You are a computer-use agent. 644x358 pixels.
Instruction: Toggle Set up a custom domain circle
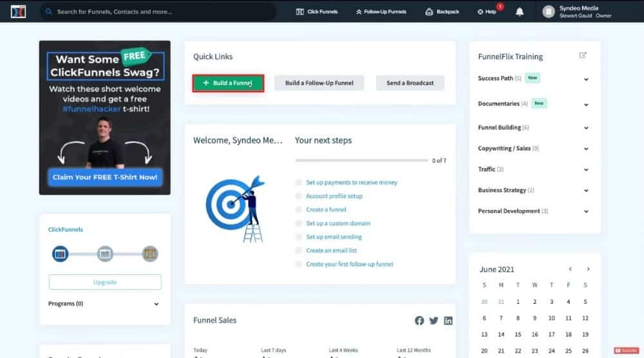[x=299, y=223]
